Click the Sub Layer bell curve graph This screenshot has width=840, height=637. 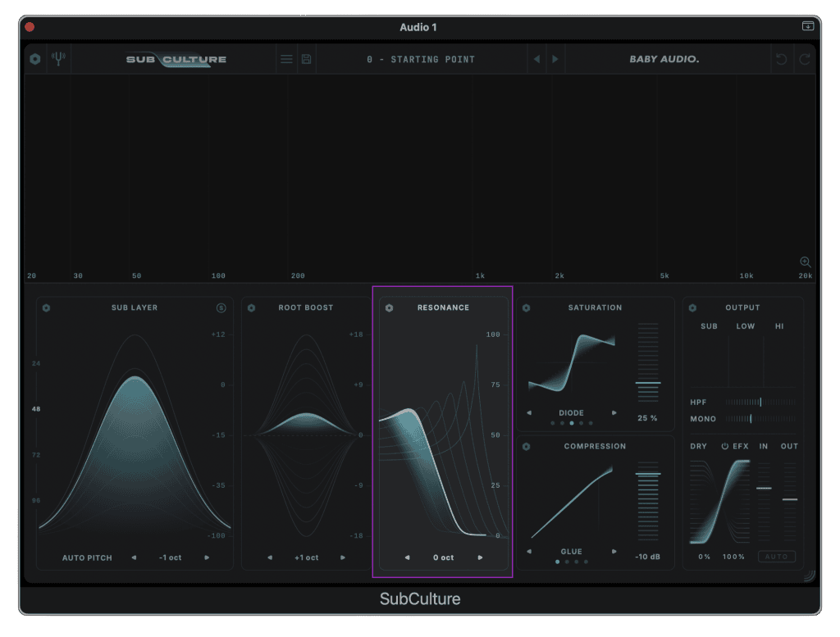(x=135, y=434)
